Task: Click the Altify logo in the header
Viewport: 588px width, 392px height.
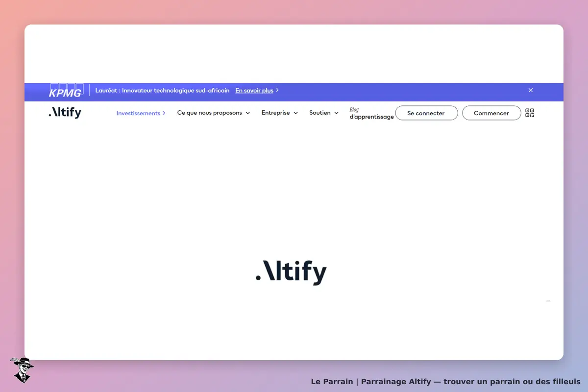Action: coord(65,113)
